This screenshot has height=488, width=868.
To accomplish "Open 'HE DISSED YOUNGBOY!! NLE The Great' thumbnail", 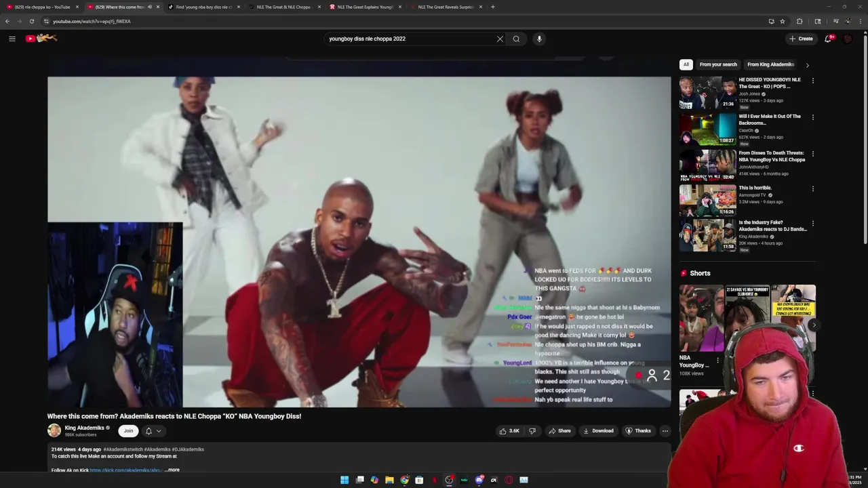I will 708,93.
